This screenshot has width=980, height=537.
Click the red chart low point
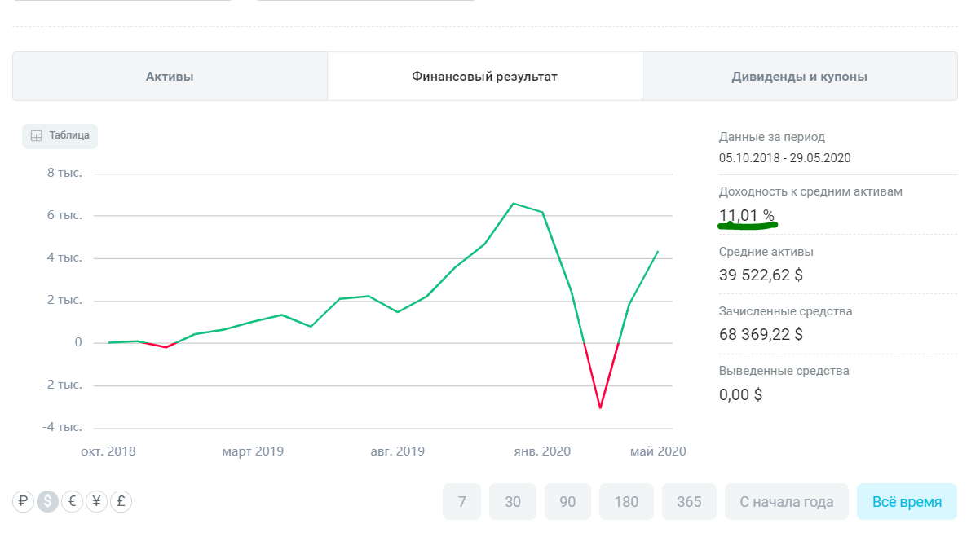[600, 407]
